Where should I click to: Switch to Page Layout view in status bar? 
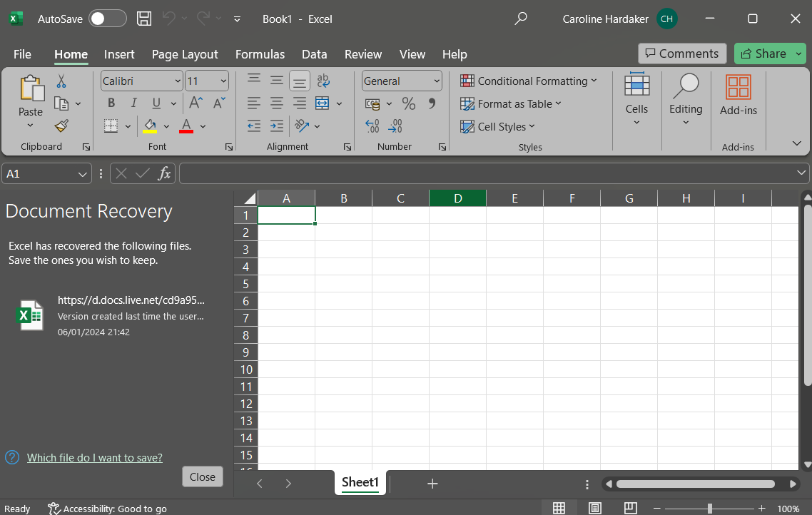tap(594, 508)
